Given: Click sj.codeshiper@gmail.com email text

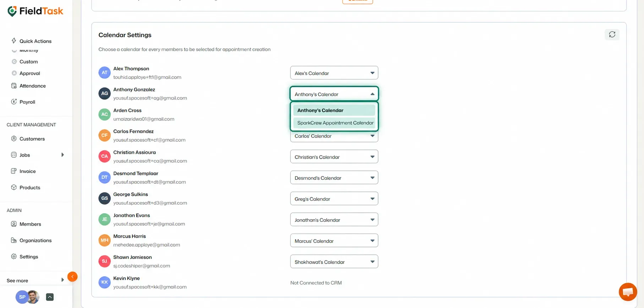Looking at the screenshot, I should 142,266.
